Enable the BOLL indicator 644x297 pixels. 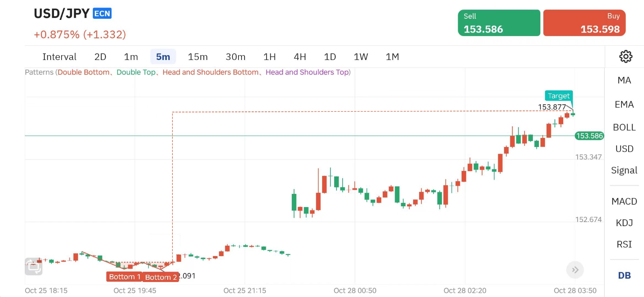(624, 127)
